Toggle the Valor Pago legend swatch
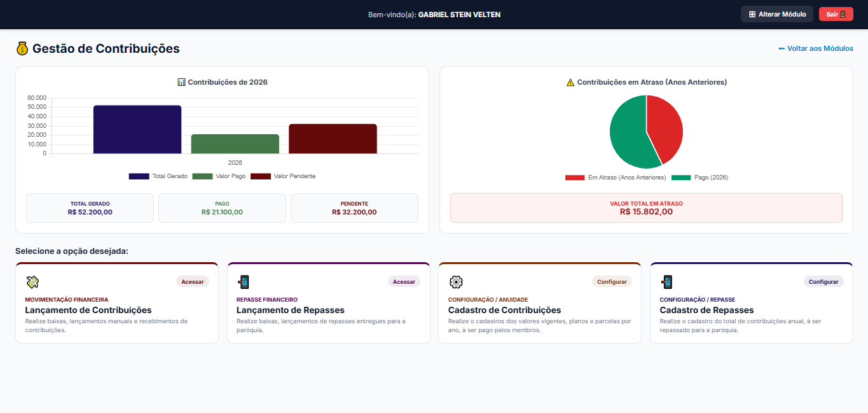 tap(202, 176)
